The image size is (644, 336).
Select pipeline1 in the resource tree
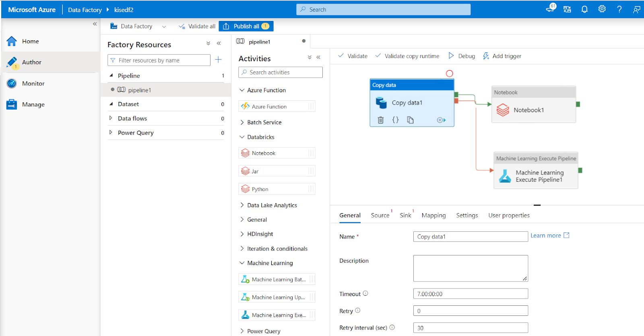(x=166, y=90)
